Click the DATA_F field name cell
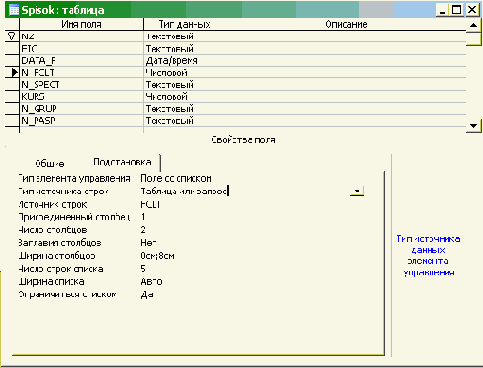The height and width of the screenshot is (368, 483). click(82, 61)
